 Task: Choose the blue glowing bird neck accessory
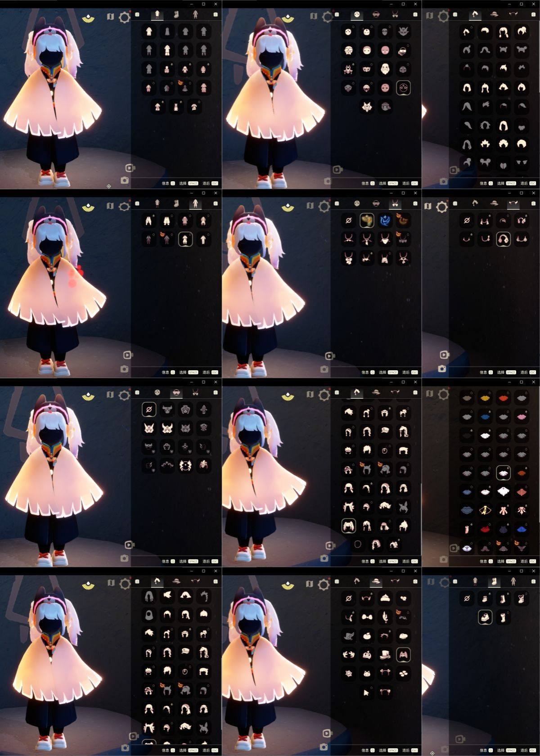(x=385, y=220)
